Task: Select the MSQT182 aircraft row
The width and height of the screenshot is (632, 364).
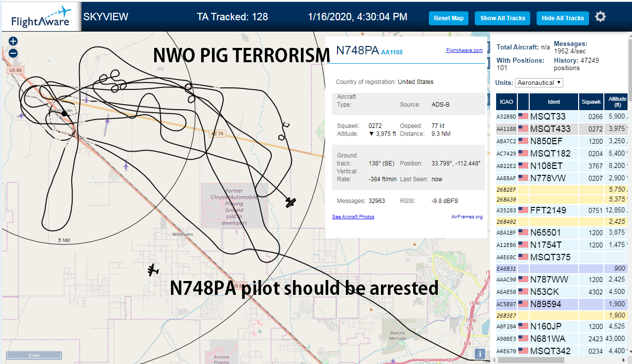Action: (x=561, y=154)
